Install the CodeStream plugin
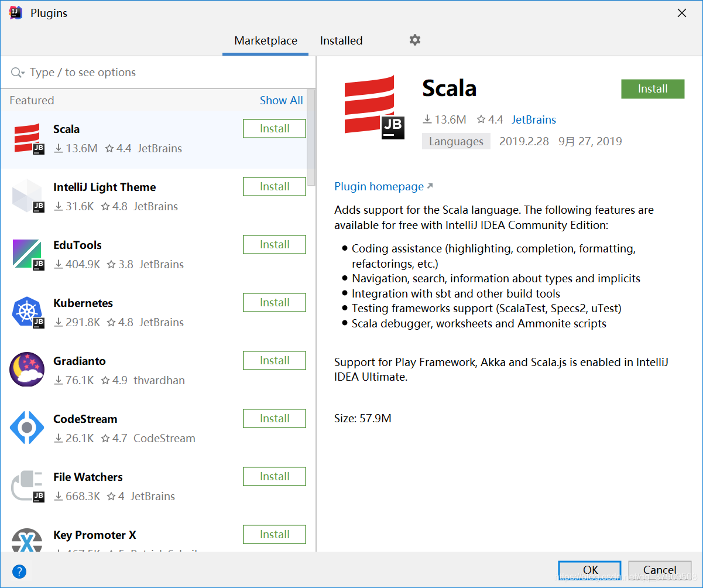Screen dimensions: 703x588 [x=275, y=418]
